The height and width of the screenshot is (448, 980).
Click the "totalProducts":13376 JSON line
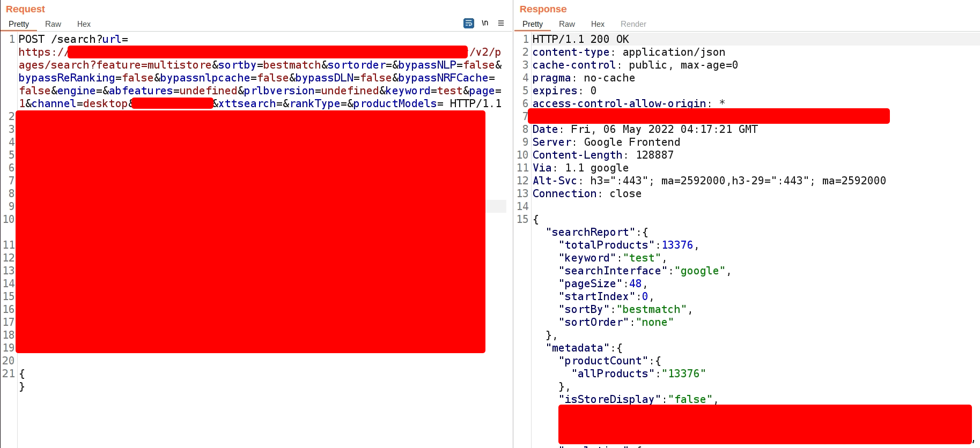(629, 245)
